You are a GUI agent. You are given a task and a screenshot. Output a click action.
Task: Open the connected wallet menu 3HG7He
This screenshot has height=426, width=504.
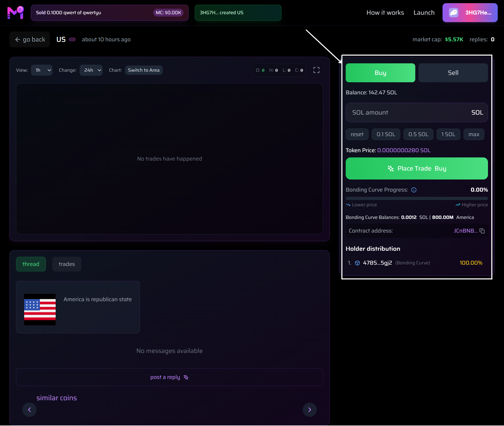point(470,12)
